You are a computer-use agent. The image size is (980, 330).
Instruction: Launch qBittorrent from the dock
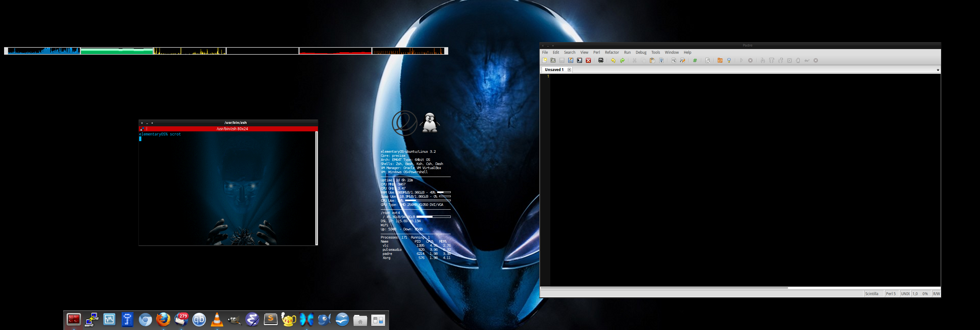[199, 319]
